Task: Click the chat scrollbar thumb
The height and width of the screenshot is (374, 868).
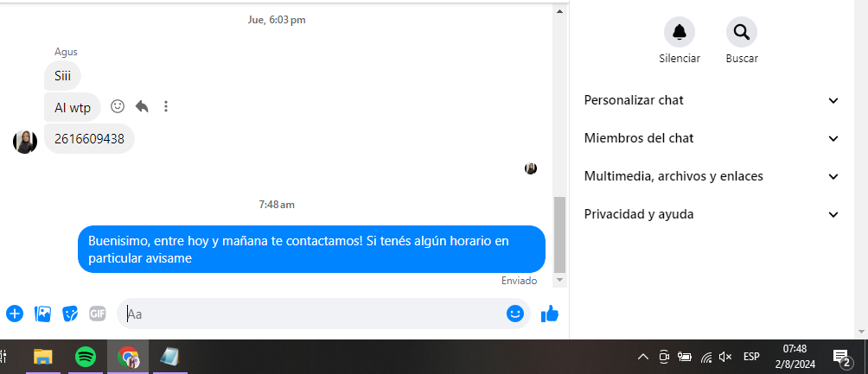Action: 559,235
